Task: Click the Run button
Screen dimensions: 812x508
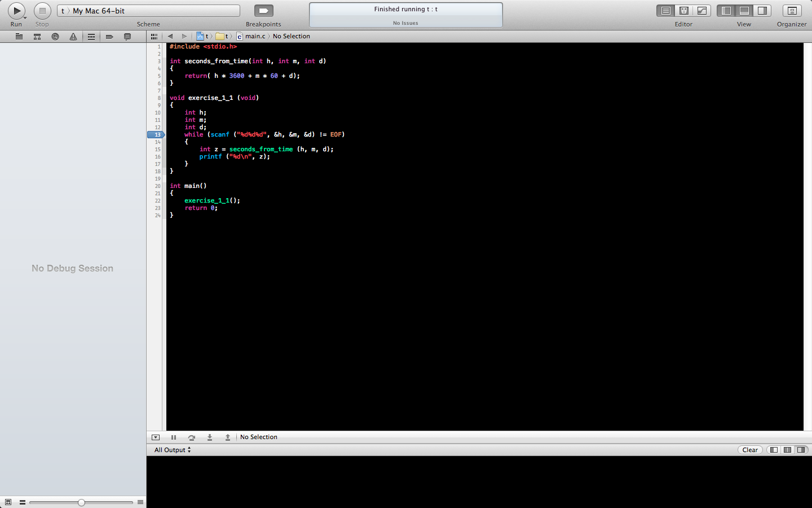Action: (16, 11)
